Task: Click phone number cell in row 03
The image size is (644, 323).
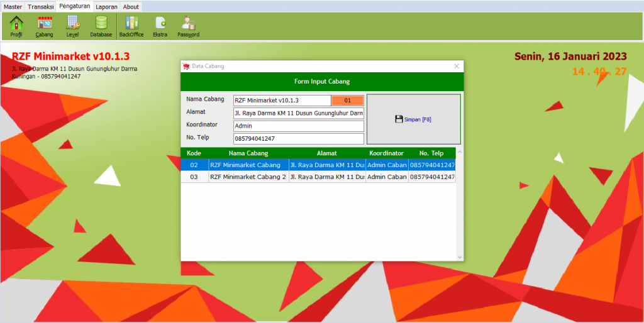Action: click(x=431, y=177)
